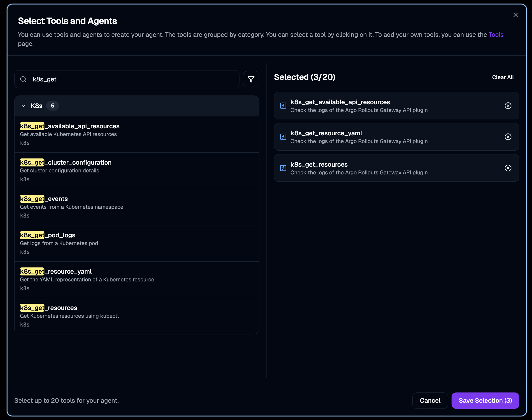Open the filter funnel icon

[x=251, y=79]
